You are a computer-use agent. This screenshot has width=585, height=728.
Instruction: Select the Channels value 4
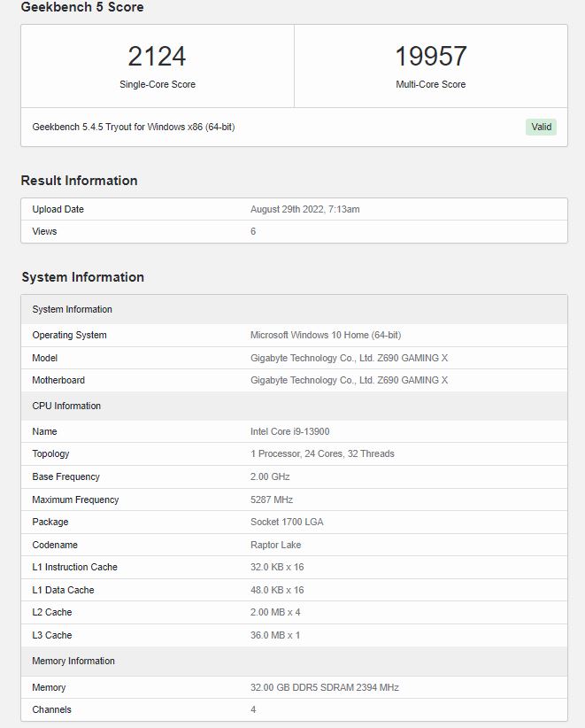tap(253, 709)
